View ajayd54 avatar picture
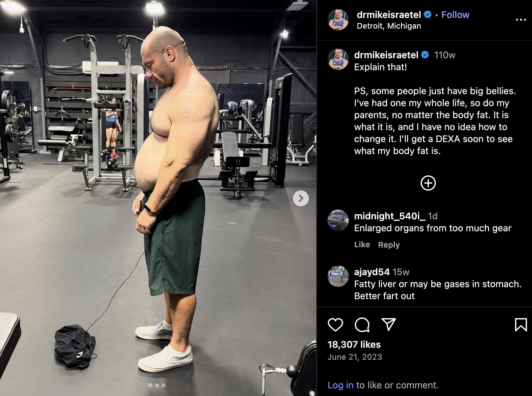 click(338, 276)
